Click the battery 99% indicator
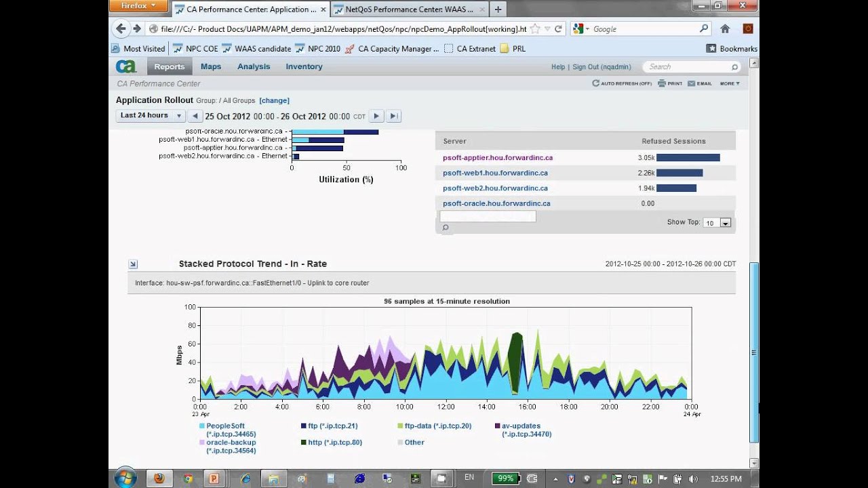This screenshot has height=488, width=868. pos(505,478)
